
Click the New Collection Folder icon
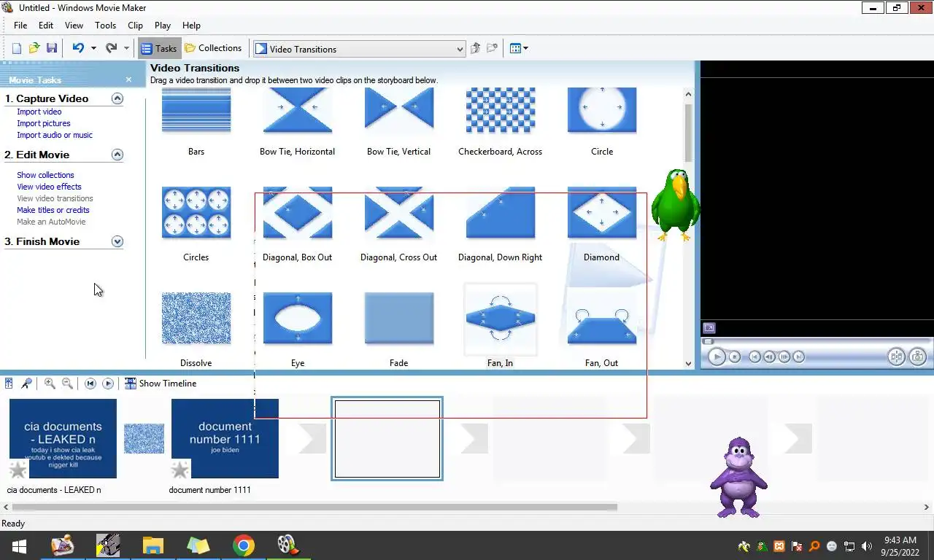coord(493,48)
